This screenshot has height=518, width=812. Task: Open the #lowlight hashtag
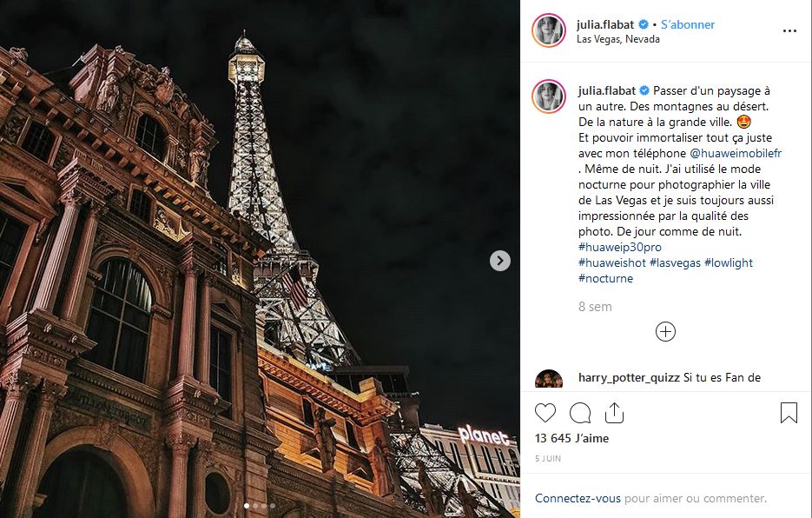coord(728,262)
